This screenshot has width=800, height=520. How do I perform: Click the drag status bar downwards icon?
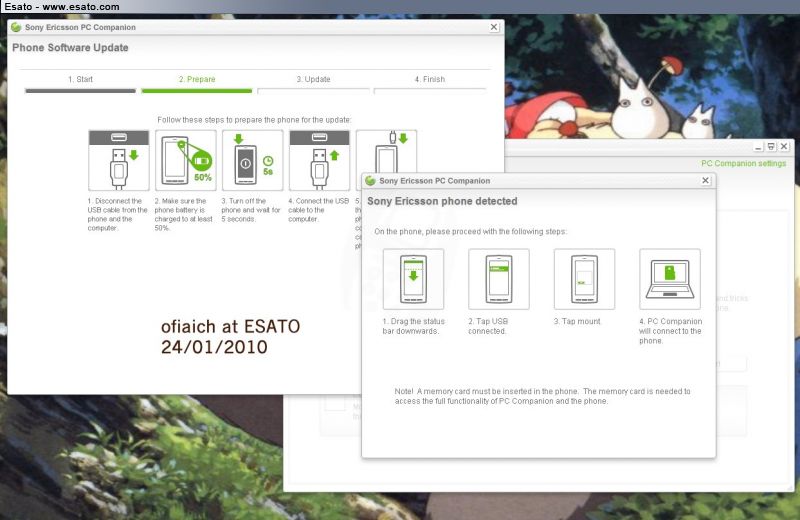pyautogui.click(x=413, y=279)
